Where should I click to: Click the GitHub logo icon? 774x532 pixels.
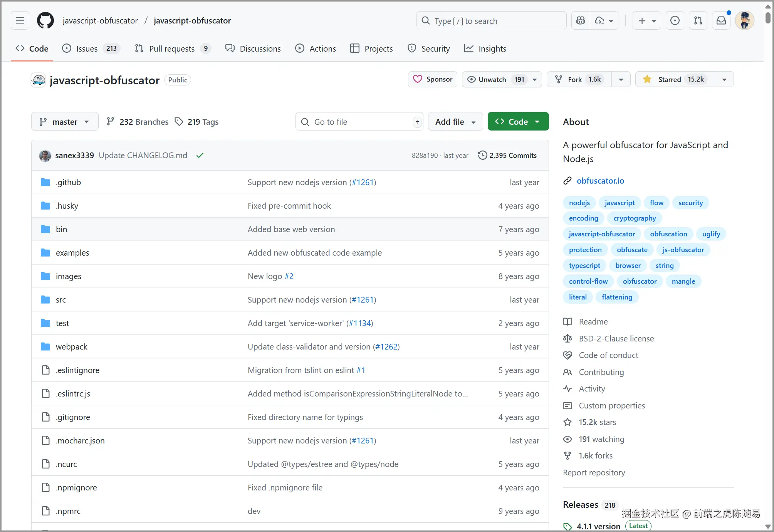coord(45,20)
